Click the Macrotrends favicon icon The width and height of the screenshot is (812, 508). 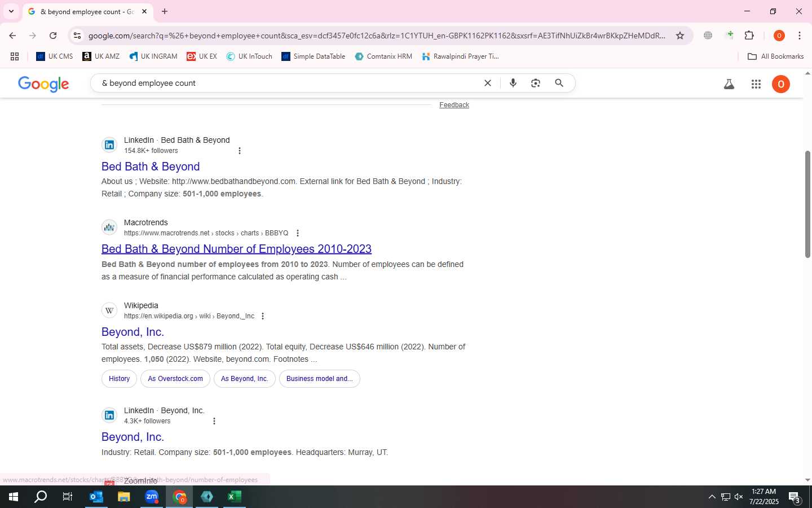coord(109,227)
